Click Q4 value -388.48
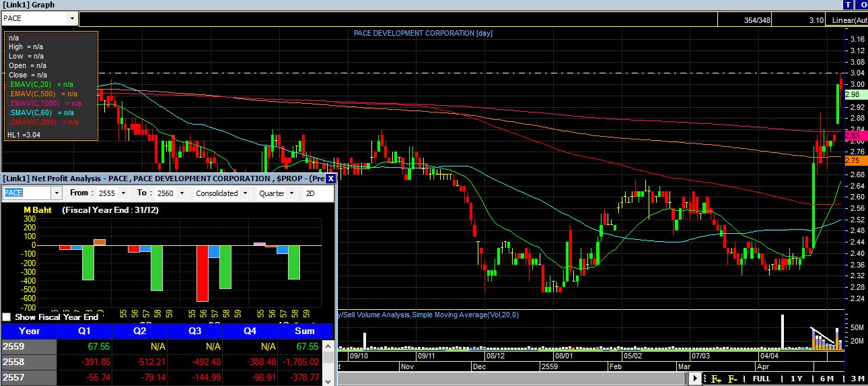This screenshot has height=386, width=868. click(260, 362)
